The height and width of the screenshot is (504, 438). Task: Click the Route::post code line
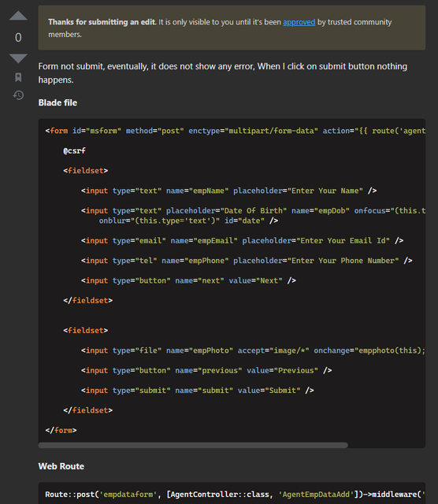pos(235,495)
